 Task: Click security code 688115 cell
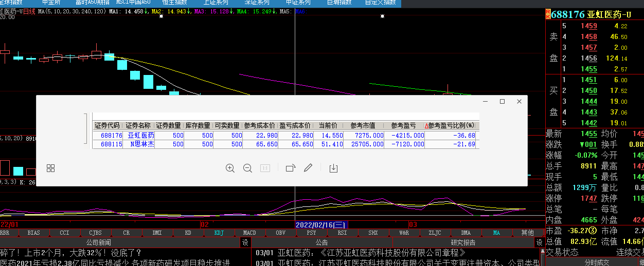coord(112,144)
